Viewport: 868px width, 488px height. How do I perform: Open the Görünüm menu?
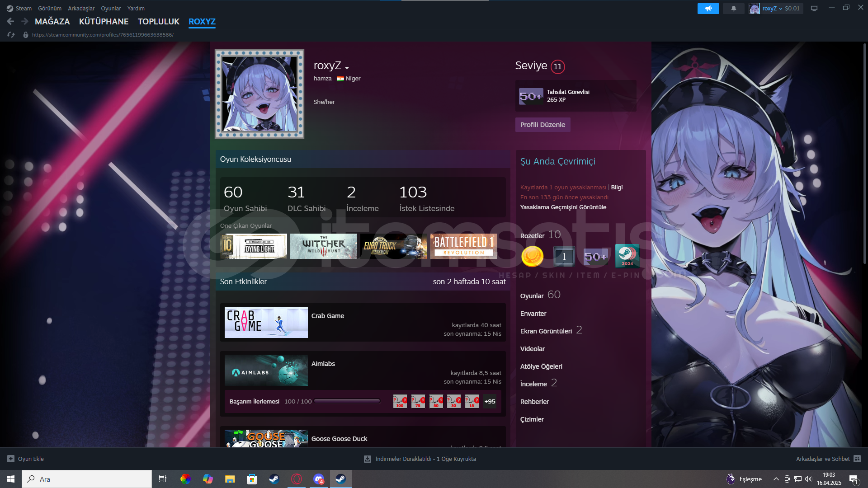point(50,9)
